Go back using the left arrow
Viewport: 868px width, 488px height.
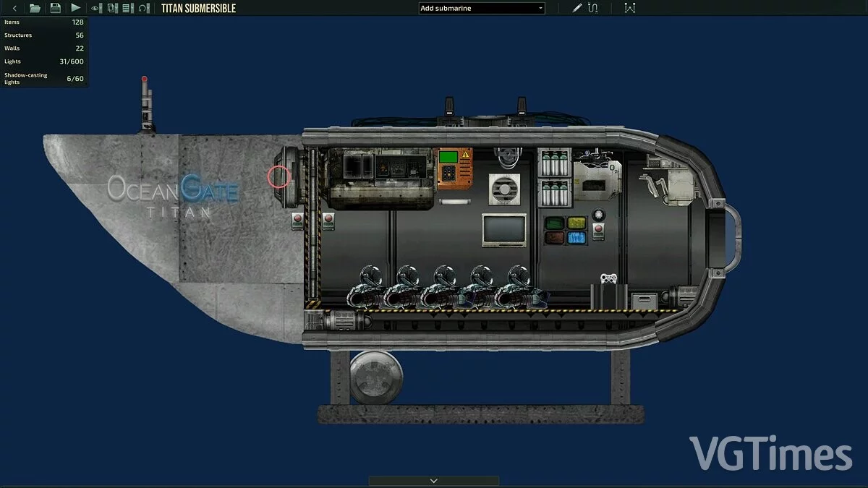(14, 8)
